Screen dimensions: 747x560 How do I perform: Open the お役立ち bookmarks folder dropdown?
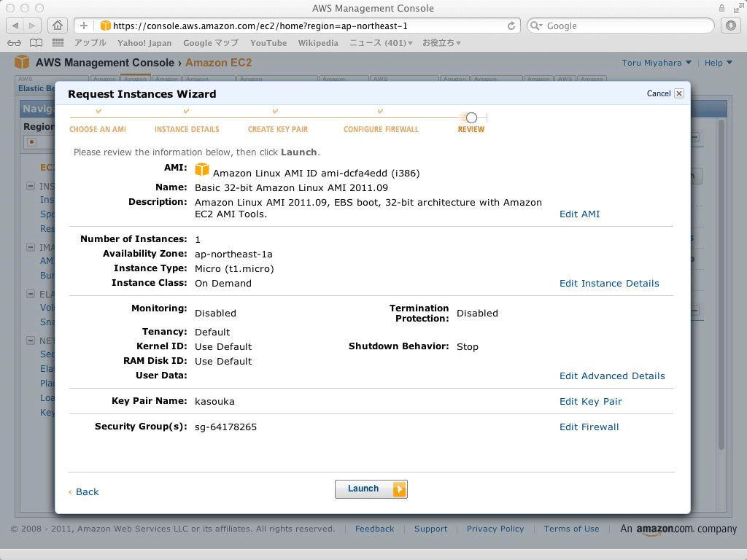click(x=441, y=43)
